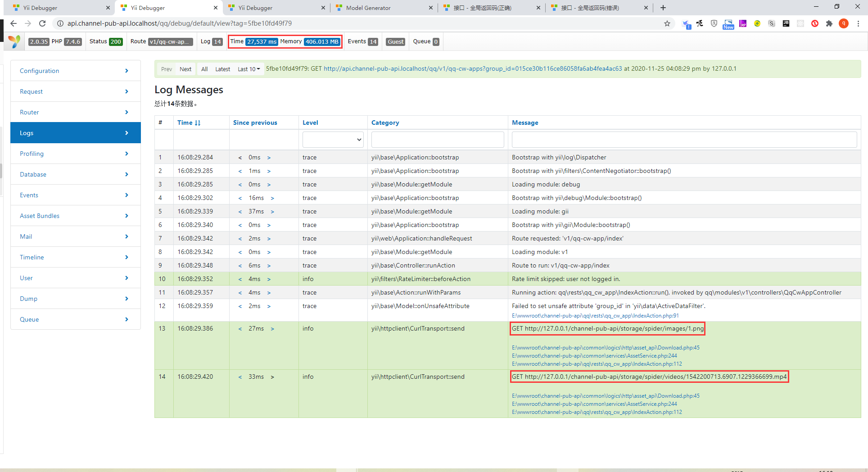Screen dimensions: 868x472
Task: Click the Yii logo in debug toolbar
Action: coord(14,41)
